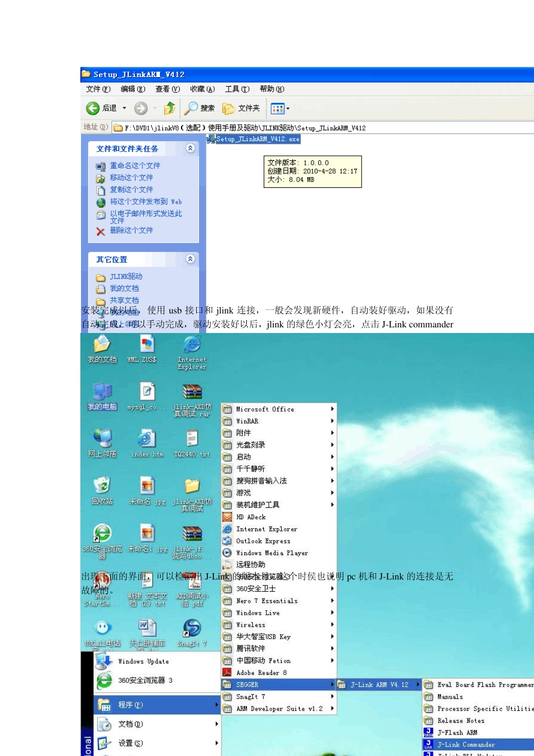Click the 移动这个文件 task link
Viewport: 534px width, 756px height.
[x=132, y=178]
